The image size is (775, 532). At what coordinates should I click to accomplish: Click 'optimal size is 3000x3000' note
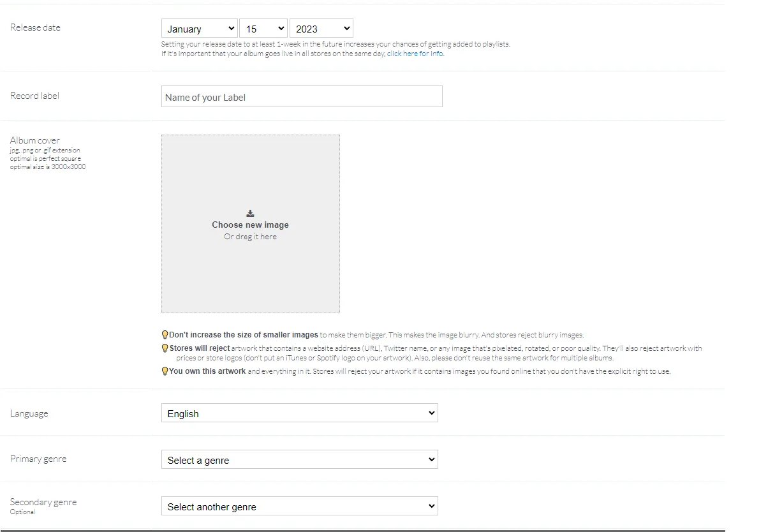click(48, 167)
